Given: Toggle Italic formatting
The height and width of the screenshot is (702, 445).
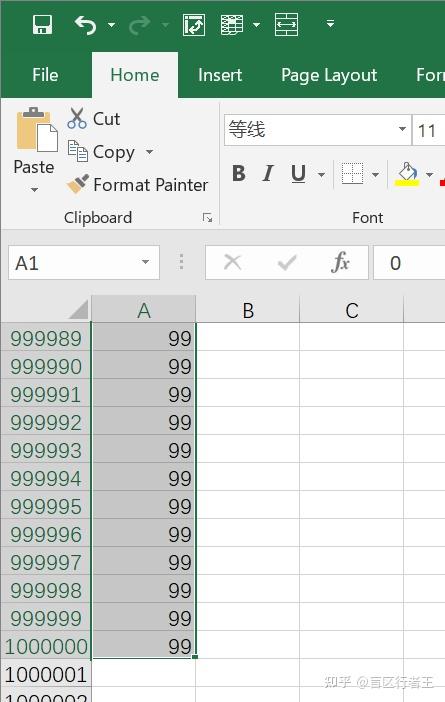Looking at the screenshot, I should point(268,174).
